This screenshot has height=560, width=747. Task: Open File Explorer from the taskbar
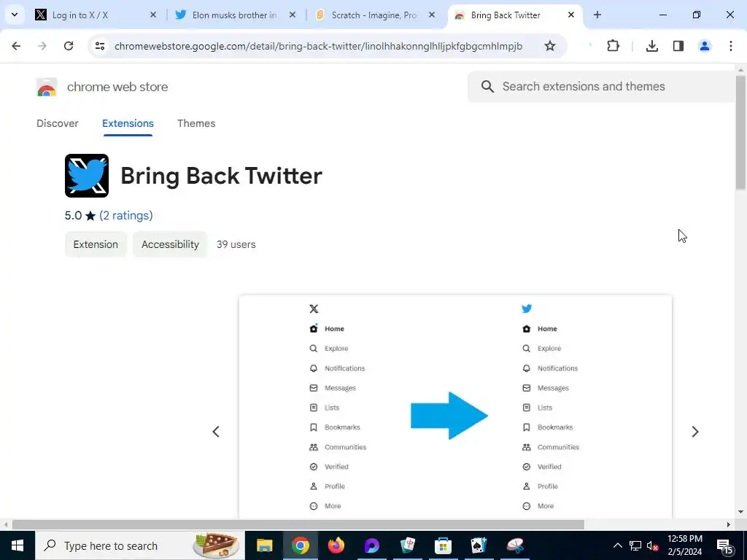coord(264,545)
